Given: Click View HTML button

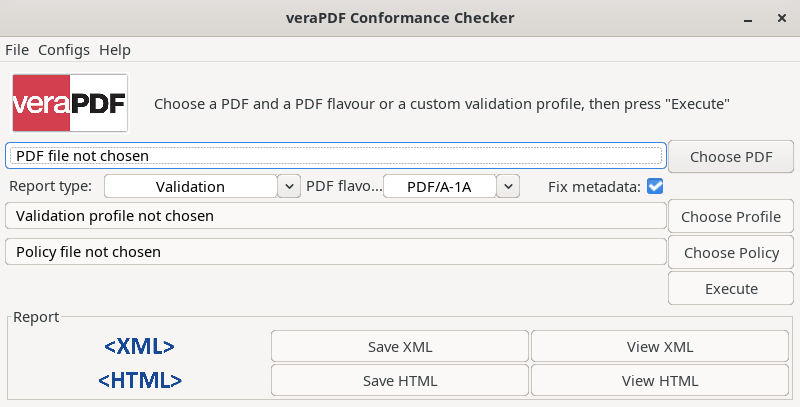Looking at the screenshot, I should point(660,380).
